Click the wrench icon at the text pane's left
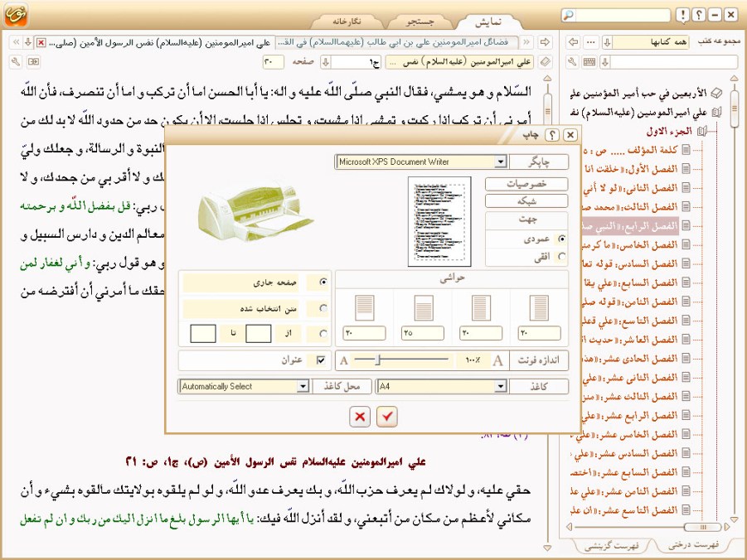747x560 pixels. click(16, 61)
